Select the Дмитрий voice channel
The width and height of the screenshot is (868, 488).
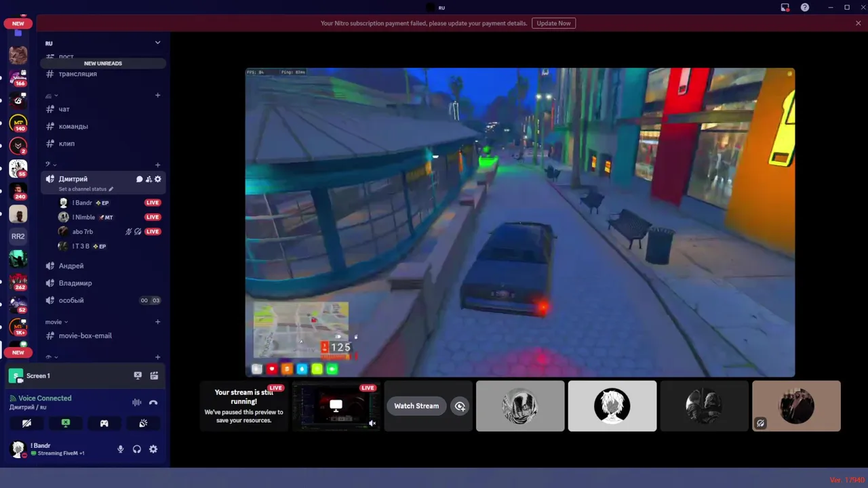click(73, 179)
